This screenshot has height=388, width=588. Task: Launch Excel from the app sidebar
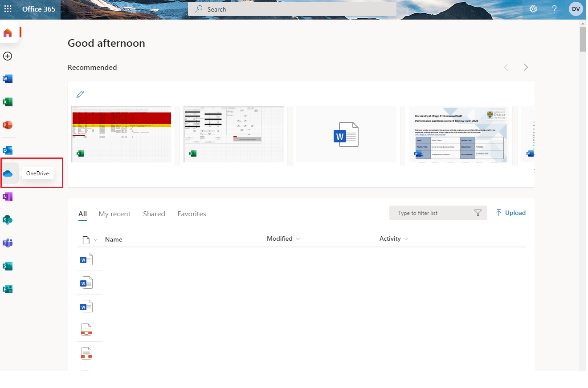pyautogui.click(x=8, y=102)
